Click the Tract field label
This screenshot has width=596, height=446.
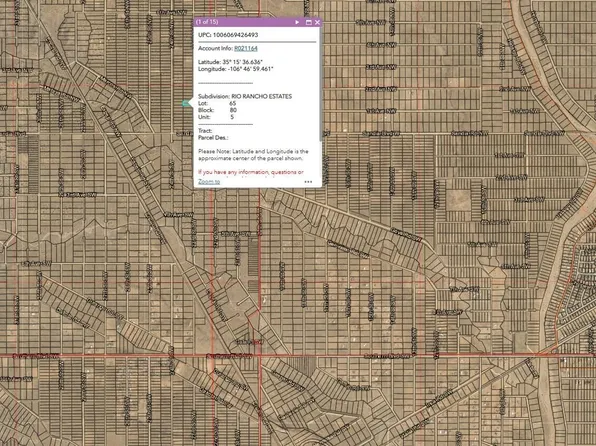point(205,131)
